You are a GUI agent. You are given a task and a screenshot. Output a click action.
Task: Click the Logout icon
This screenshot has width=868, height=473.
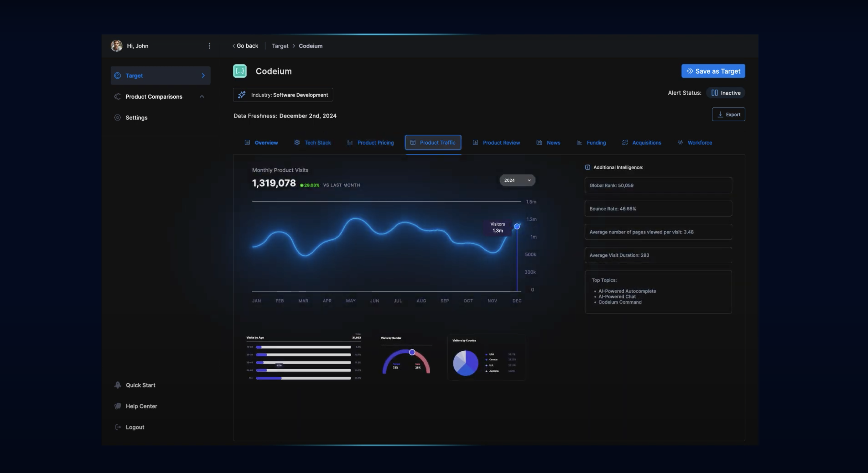pos(118,427)
